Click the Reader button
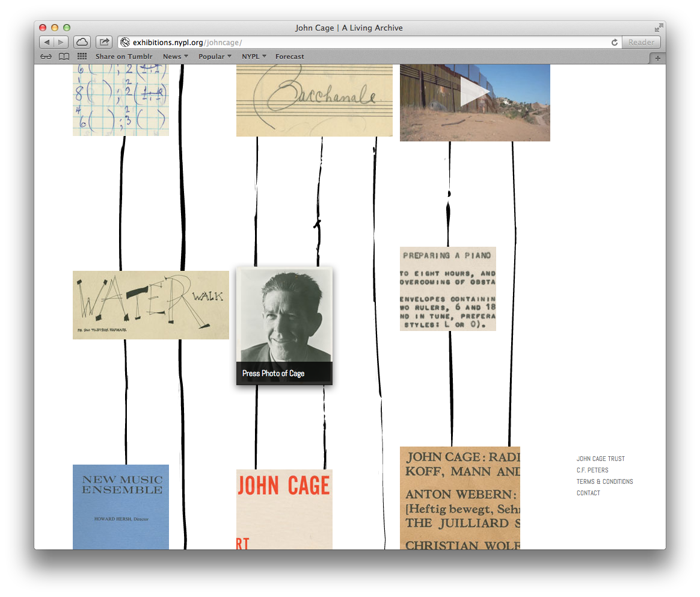Image resolution: width=700 pixels, height=597 pixels. pos(641,42)
